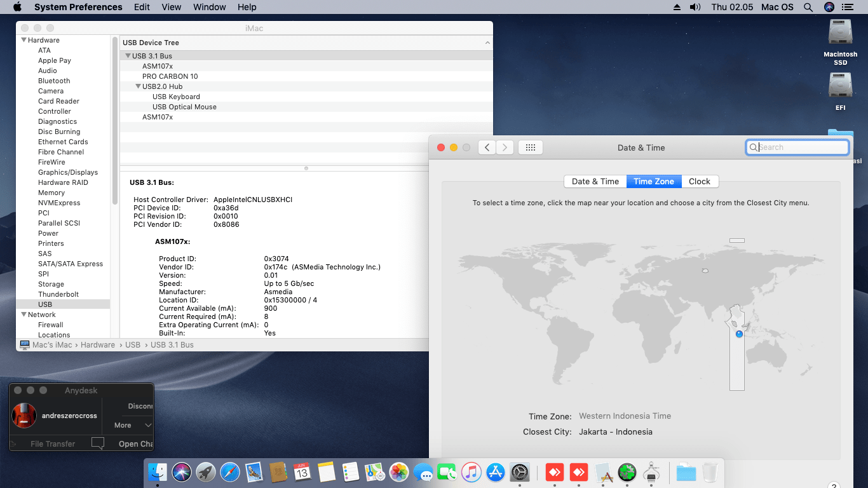Click the Search field in Date & Time
Image resolution: width=868 pixels, height=488 pixels.
[797, 147]
